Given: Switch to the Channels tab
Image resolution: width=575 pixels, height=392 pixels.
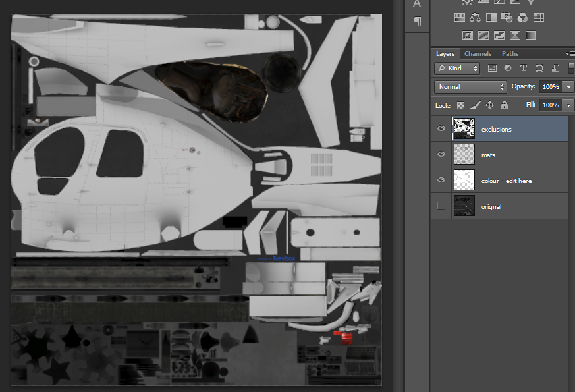Looking at the screenshot, I should click(478, 54).
